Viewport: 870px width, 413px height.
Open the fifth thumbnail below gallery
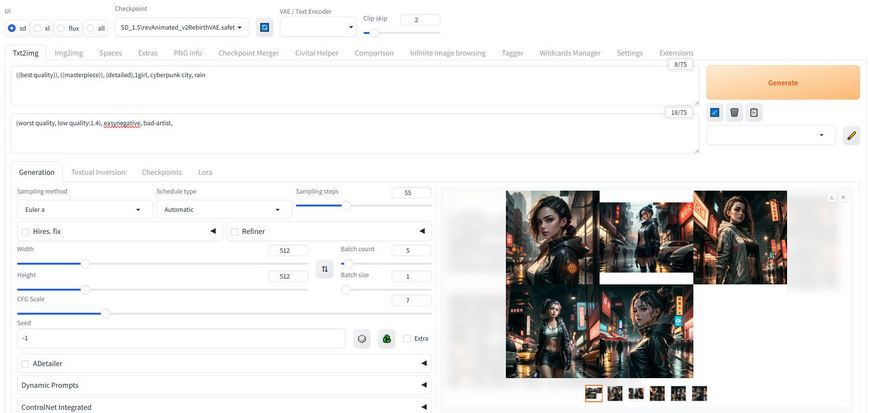(678, 394)
